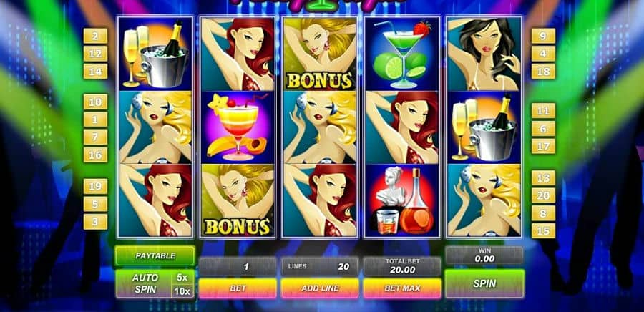Click the champagne bucket symbol on first reel

pyautogui.click(x=156, y=54)
